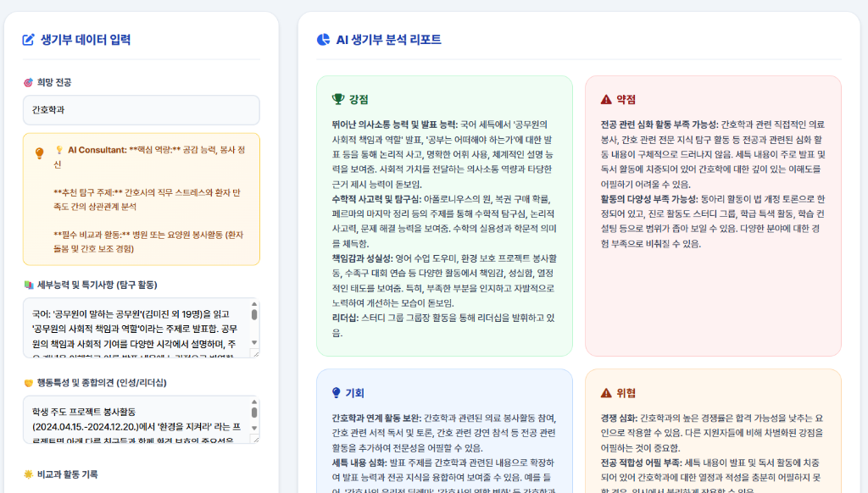Select the target icon next to 희망 전공
Image resolution: width=868 pixels, height=493 pixels.
click(28, 81)
